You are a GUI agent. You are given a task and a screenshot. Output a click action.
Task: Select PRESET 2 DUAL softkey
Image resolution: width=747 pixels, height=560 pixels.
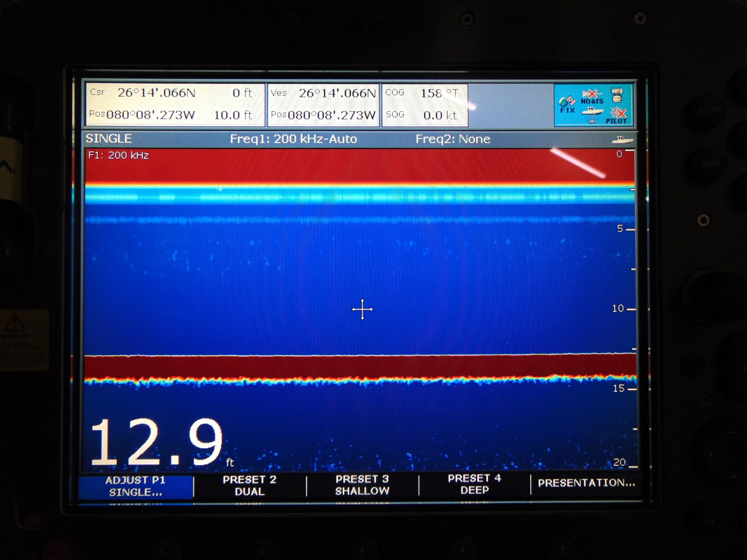(249, 485)
